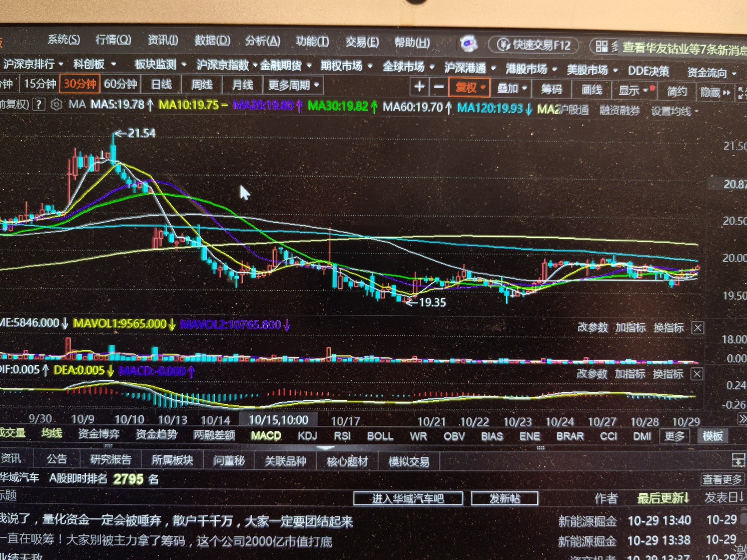747x560 pixels.
Task: Click the question mark help icon
Action: 39,105
